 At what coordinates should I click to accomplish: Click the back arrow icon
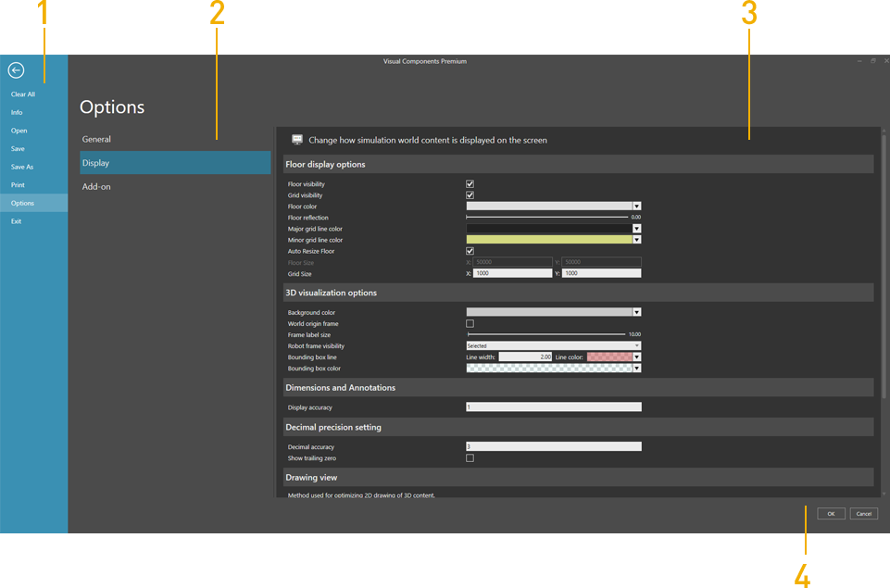(x=16, y=70)
